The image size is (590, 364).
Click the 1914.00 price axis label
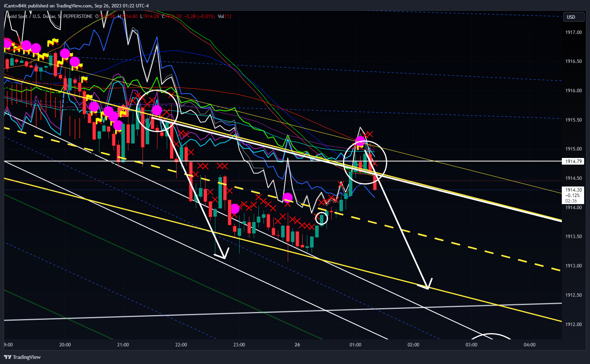(x=573, y=208)
